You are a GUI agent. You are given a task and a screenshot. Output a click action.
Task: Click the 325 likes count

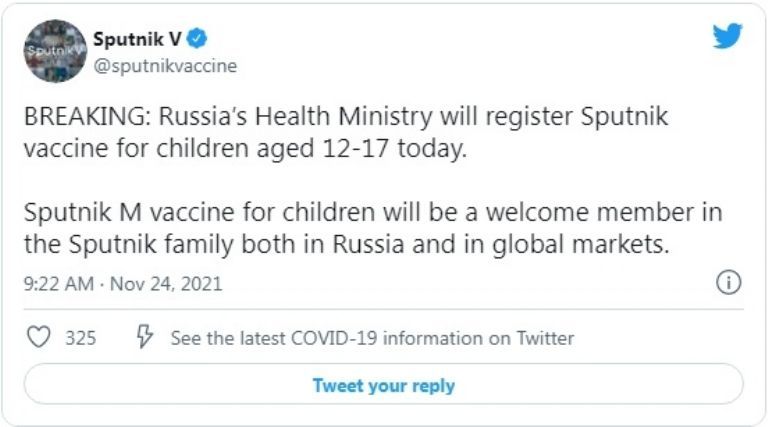pyautogui.click(x=81, y=338)
